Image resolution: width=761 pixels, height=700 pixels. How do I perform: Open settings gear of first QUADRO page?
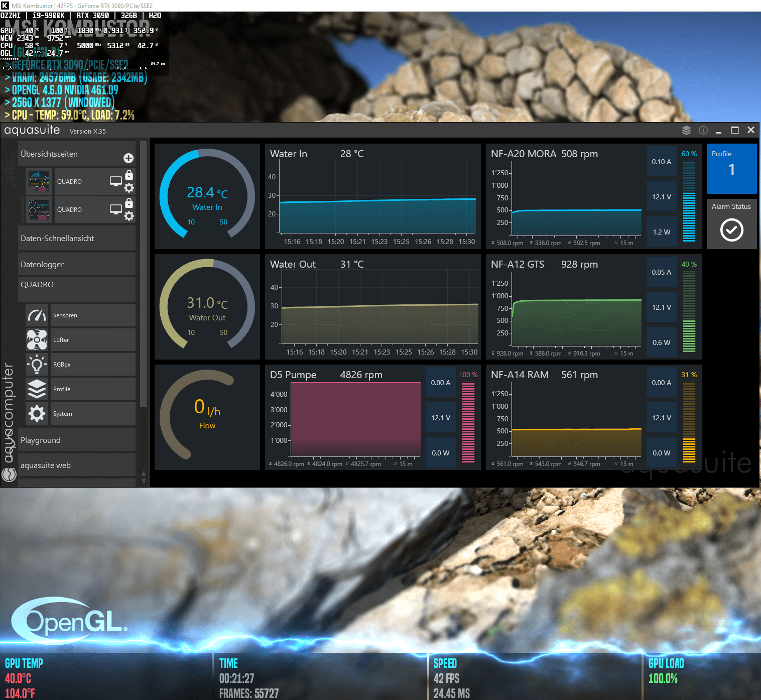[x=129, y=188]
